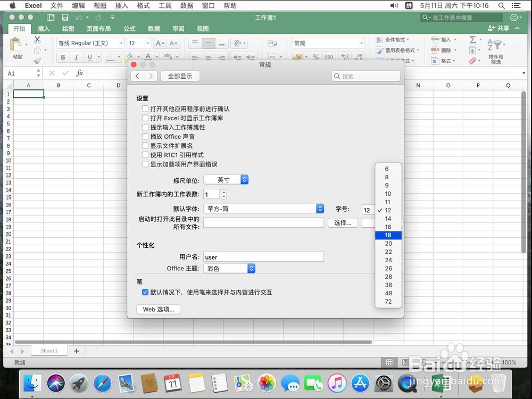Click the Redo arrow icon
This screenshot has height=399, width=532.
pos(98,18)
